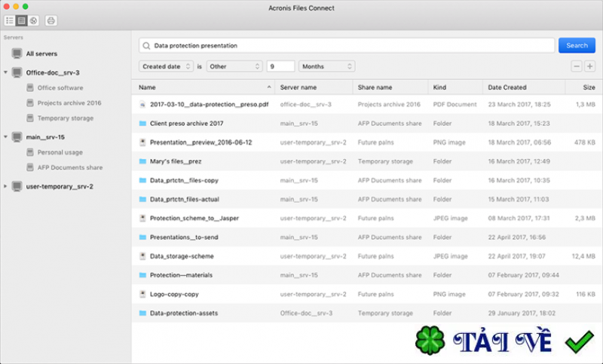Click the image icon of Logo-copy-copy
The image size is (603, 364).
pos(142,294)
